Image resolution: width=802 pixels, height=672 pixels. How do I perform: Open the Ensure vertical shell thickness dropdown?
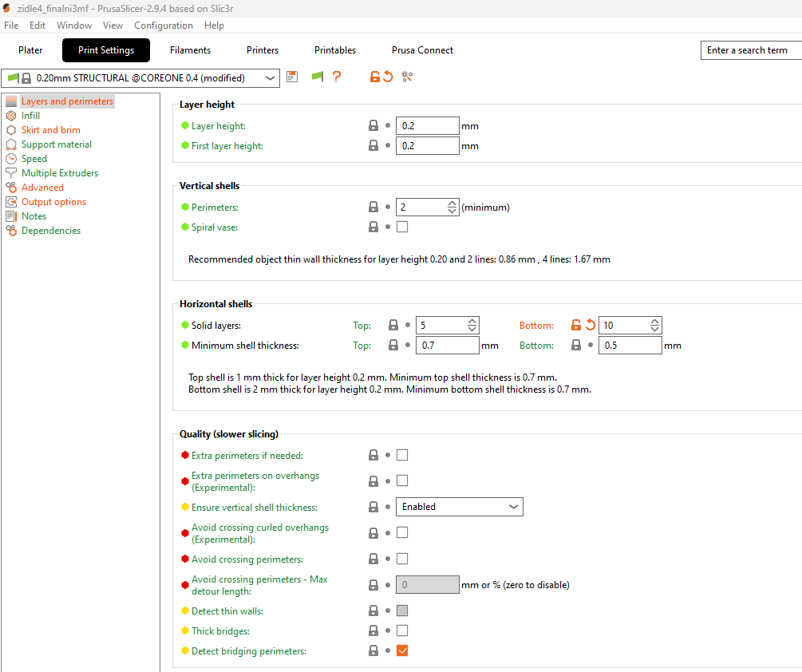click(x=460, y=507)
